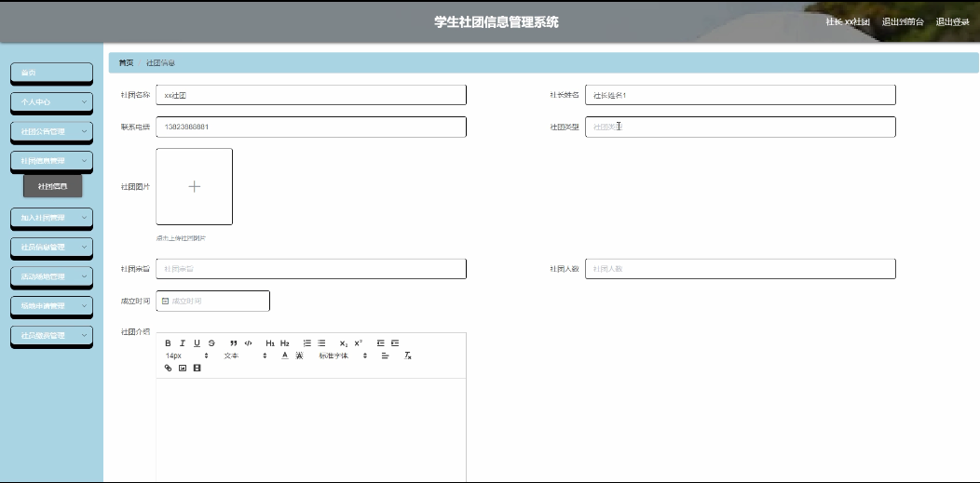Expand the 加入社团管理 sidebar menu
This screenshot has height=483, width=980.
click(x=52, y=218)
